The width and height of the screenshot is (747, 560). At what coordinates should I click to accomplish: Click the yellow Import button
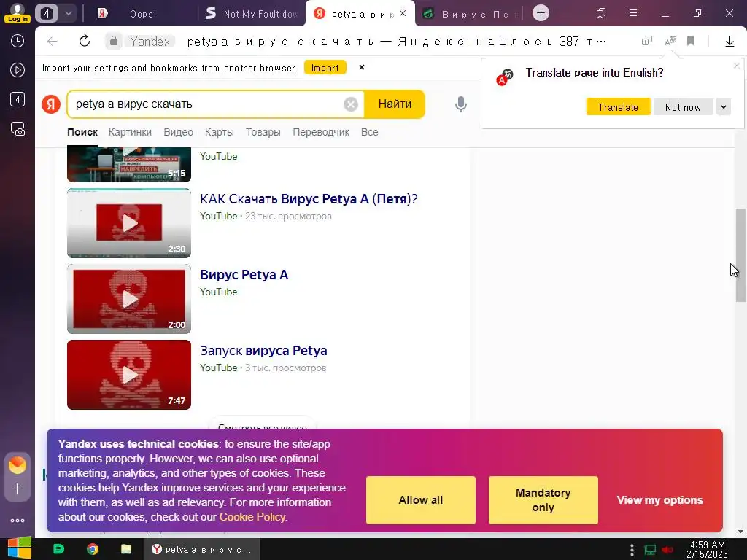click(x=325, y=68)
